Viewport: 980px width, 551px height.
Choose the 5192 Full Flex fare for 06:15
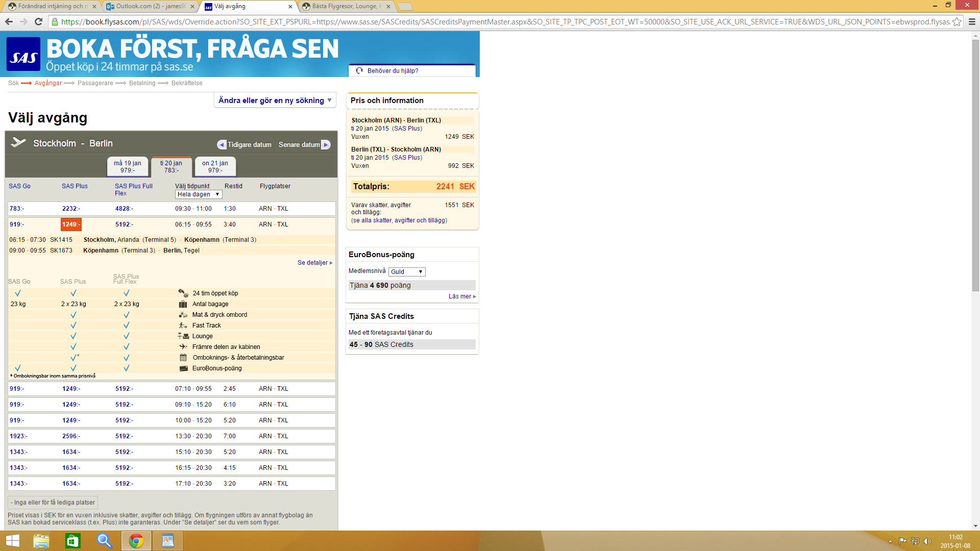pyautogui.click(x=124, y=224)
